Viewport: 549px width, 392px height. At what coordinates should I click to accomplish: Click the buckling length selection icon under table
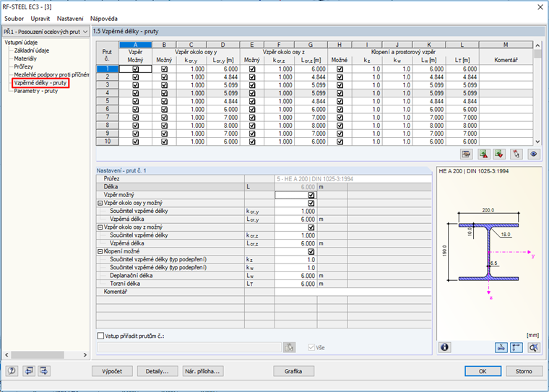(x=466, y=154)
